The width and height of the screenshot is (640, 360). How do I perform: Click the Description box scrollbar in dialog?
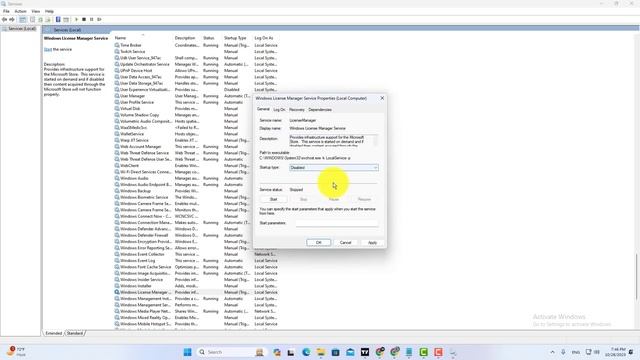pyautogui.click(x=376, y=140)
